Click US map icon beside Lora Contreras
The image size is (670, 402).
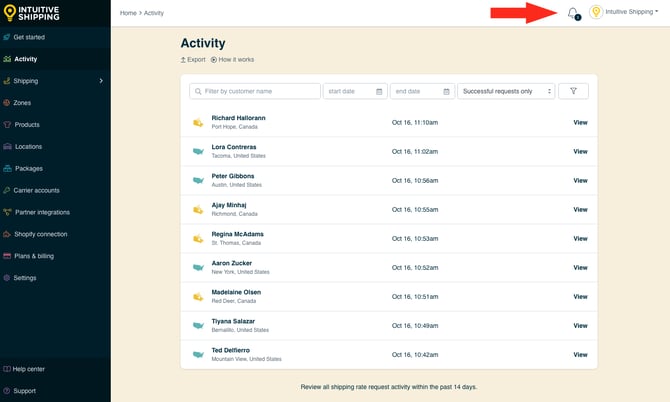coord(198,151)
